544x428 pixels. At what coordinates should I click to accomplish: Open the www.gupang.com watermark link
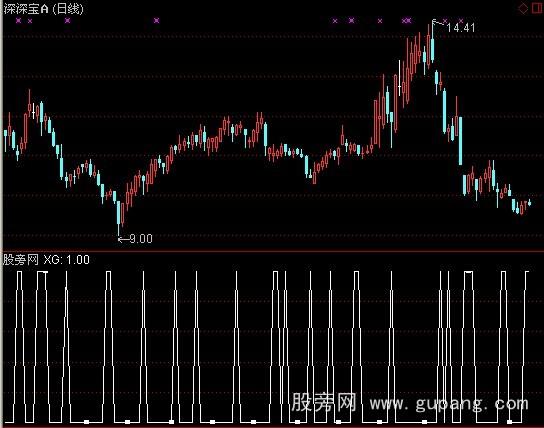pyautogui.click(x=449, y=403)
